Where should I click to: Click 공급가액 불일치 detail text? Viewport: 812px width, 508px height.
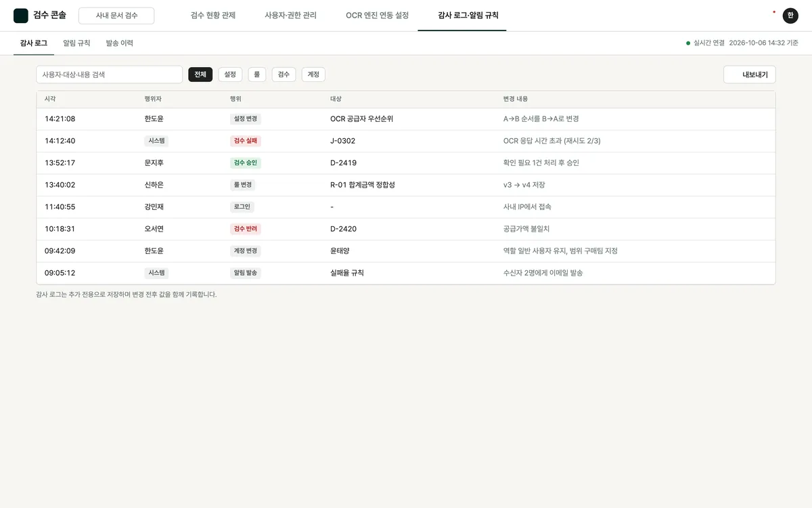tap(526, 229)
